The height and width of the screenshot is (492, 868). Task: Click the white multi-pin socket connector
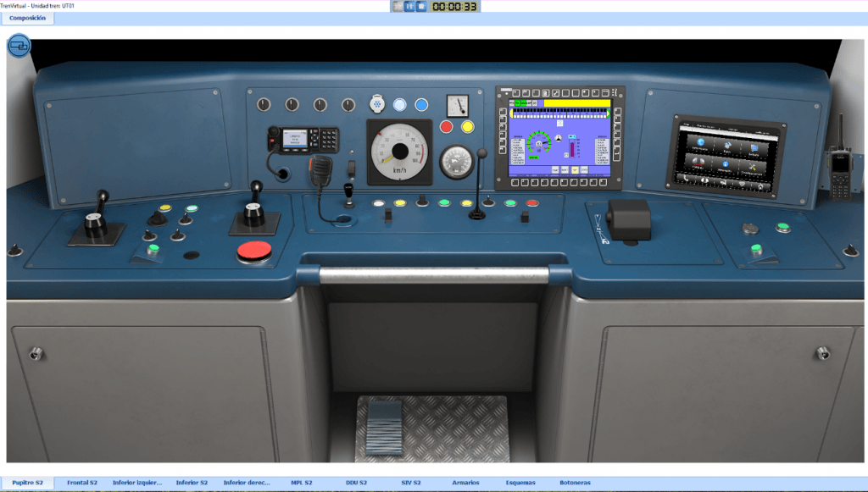377,103
